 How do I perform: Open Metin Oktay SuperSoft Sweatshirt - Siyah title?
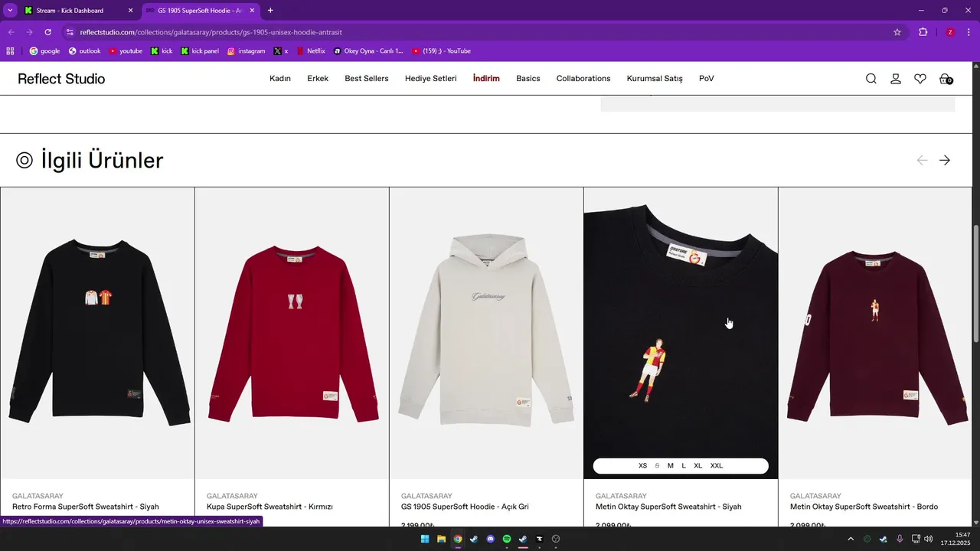[668, 507]
